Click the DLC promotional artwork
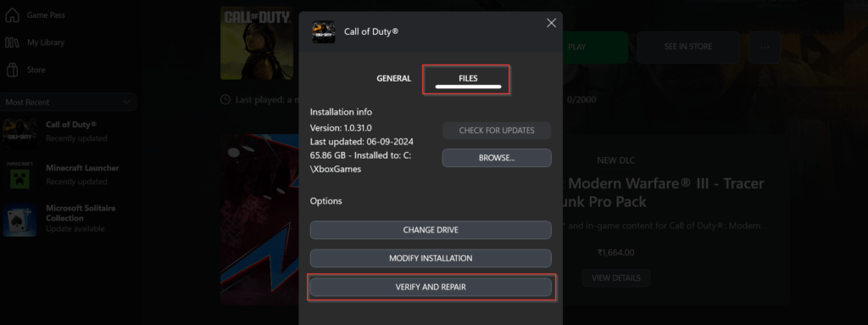Viewport: 868px width, 325px height. pyautogui.click(x=259, y=219)
